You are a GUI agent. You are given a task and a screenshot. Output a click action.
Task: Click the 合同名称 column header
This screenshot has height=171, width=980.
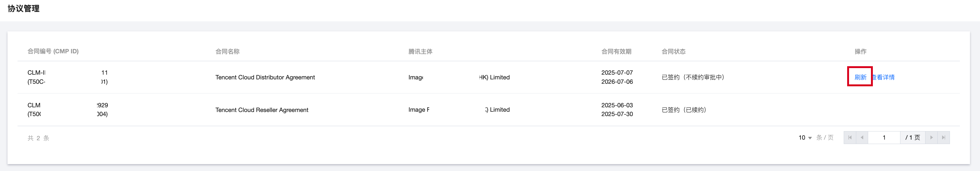[227, 51]
